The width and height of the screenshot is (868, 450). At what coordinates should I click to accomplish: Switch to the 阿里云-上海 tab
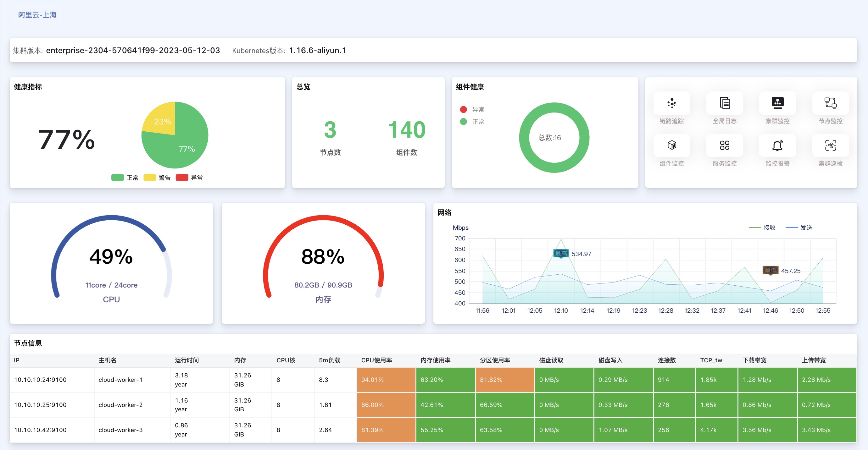pos(37,15)
